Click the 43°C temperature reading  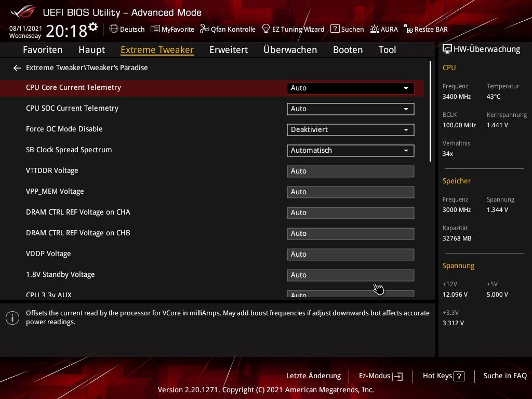[x=494, y=97]
